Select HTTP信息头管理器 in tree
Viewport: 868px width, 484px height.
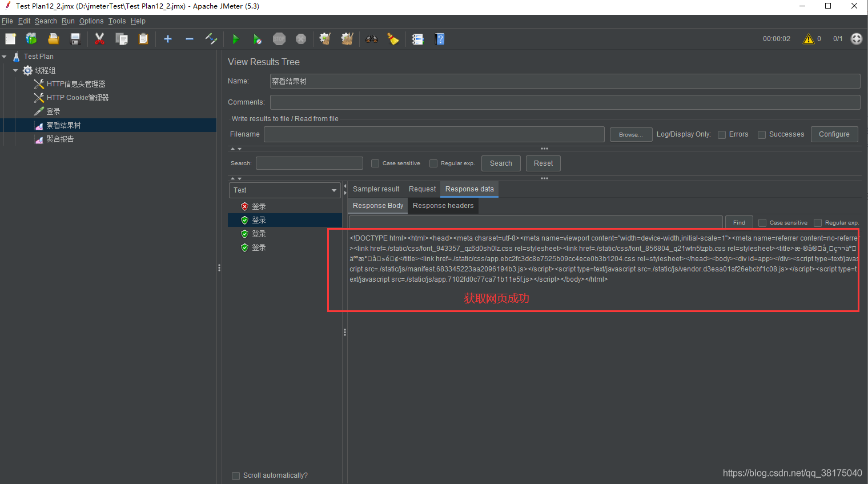tap(76, 84)
